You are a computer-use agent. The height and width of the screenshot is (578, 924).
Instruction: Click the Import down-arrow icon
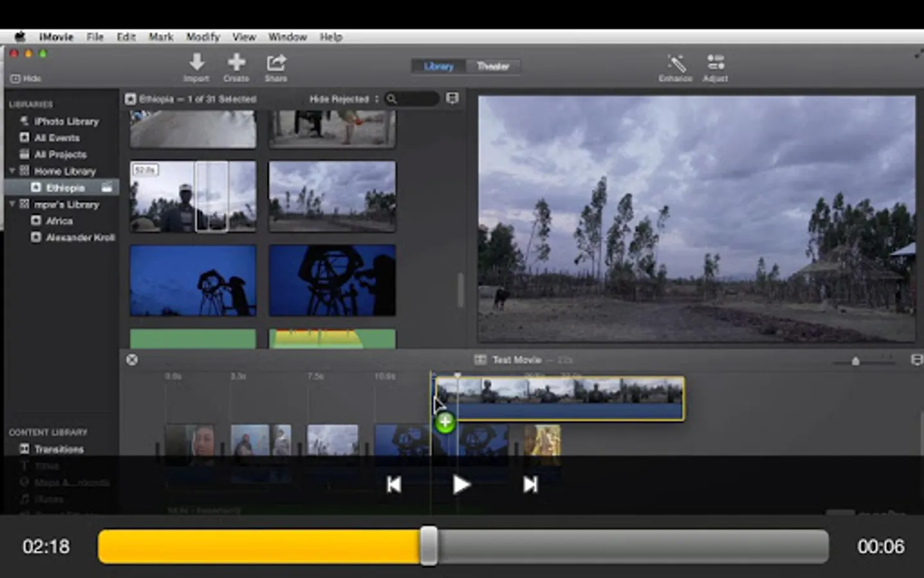(x=196, y=63)
